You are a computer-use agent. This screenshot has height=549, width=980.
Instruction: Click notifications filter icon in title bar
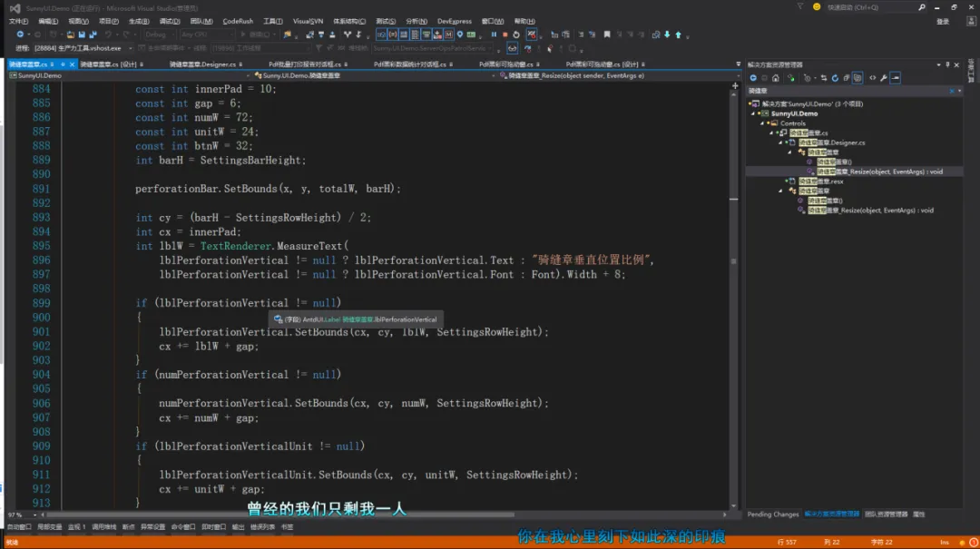tap(800, 7)
